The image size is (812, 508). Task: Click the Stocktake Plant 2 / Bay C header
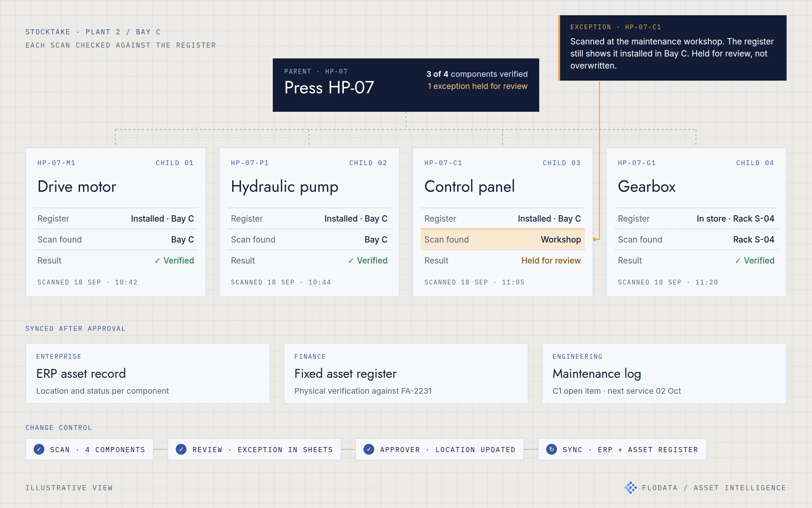(x=93, y=32)
